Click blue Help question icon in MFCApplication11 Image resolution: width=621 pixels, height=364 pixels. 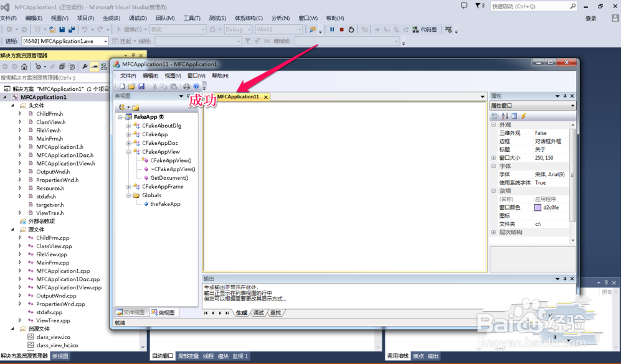click(x=196, y=86)
